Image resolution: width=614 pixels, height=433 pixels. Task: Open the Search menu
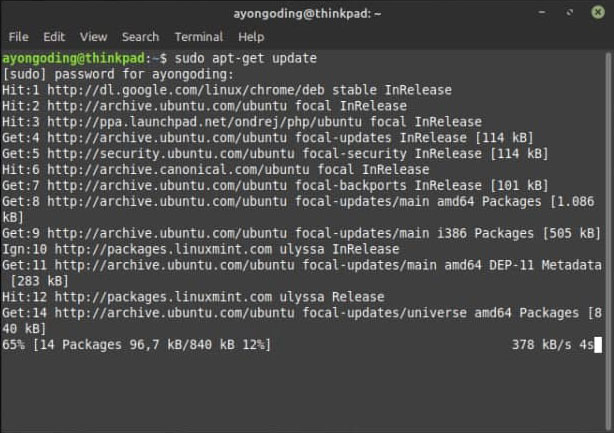pos(140,37)
